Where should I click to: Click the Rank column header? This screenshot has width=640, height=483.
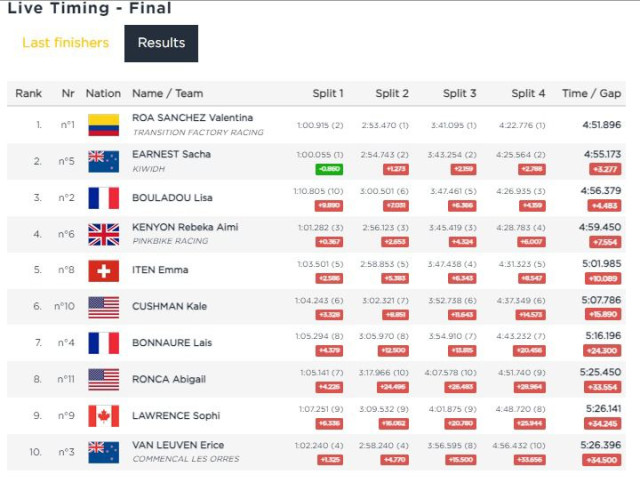tap(28, 93)
